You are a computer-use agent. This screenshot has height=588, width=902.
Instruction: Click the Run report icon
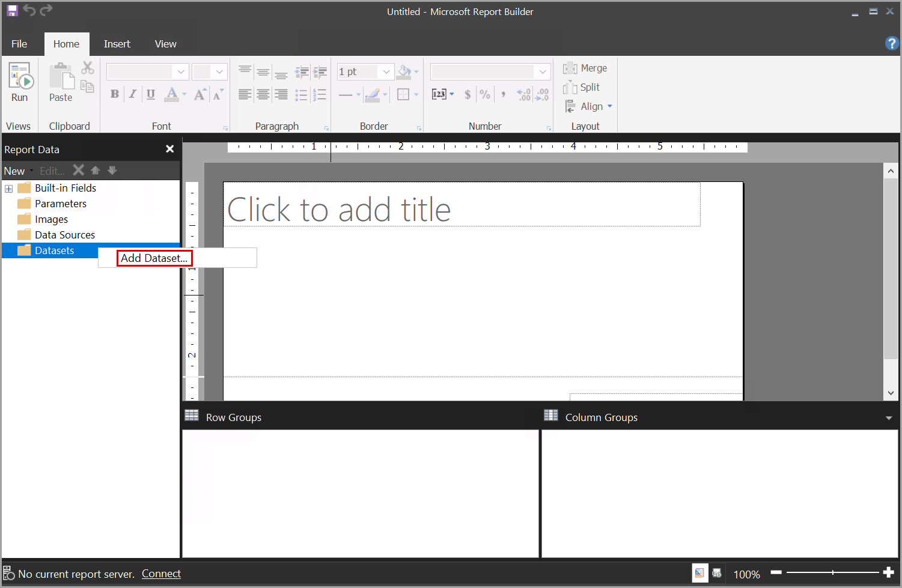coord(20,82)
